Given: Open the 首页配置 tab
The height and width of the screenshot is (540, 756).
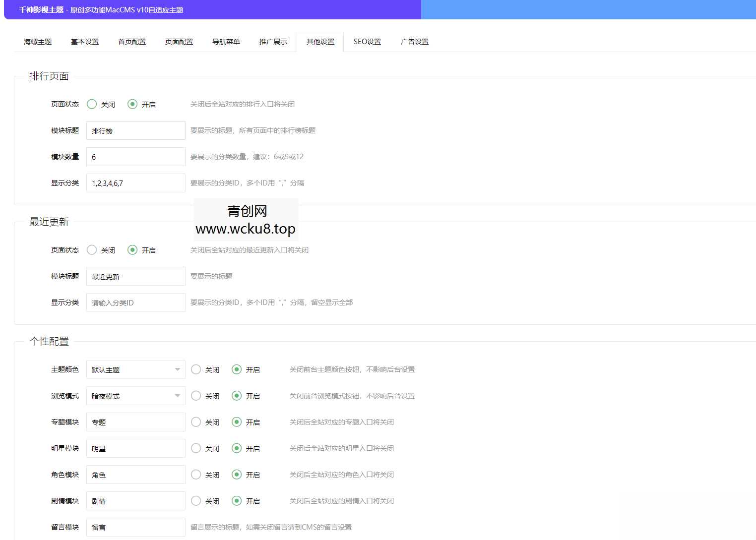Looking at the screenshot, I should [x=131, y=42].
